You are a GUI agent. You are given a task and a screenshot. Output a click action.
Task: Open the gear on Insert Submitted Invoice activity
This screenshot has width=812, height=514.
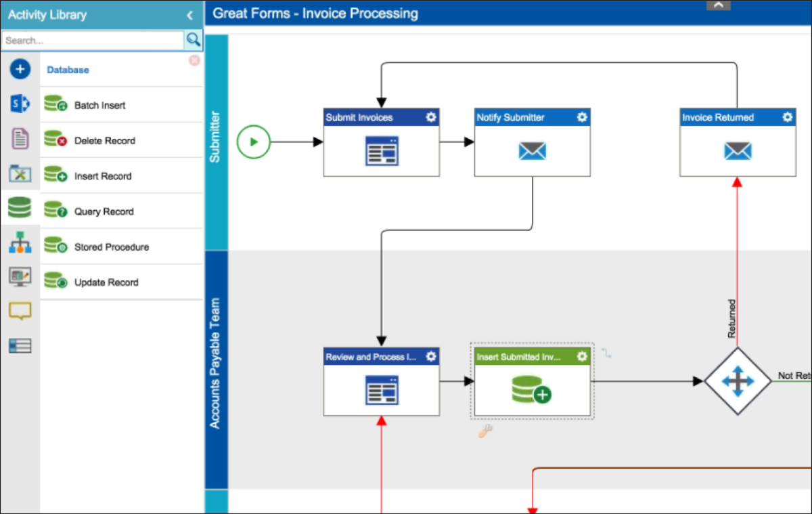(581, 356)
